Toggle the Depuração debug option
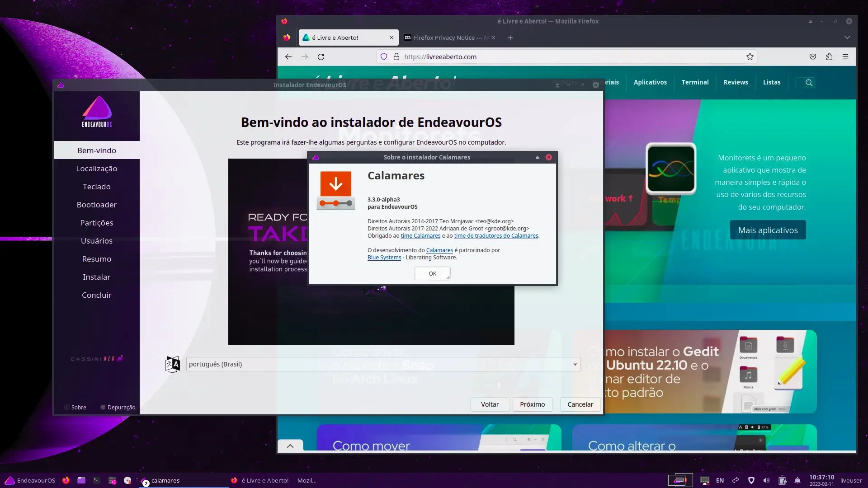Viewport: 868px width, 488px height. pos(118,407)
